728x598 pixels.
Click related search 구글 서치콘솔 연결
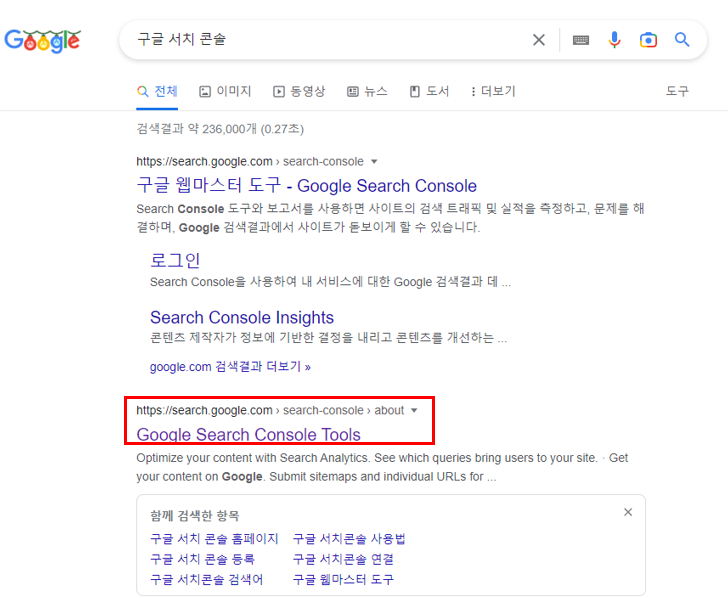point(343,559)
